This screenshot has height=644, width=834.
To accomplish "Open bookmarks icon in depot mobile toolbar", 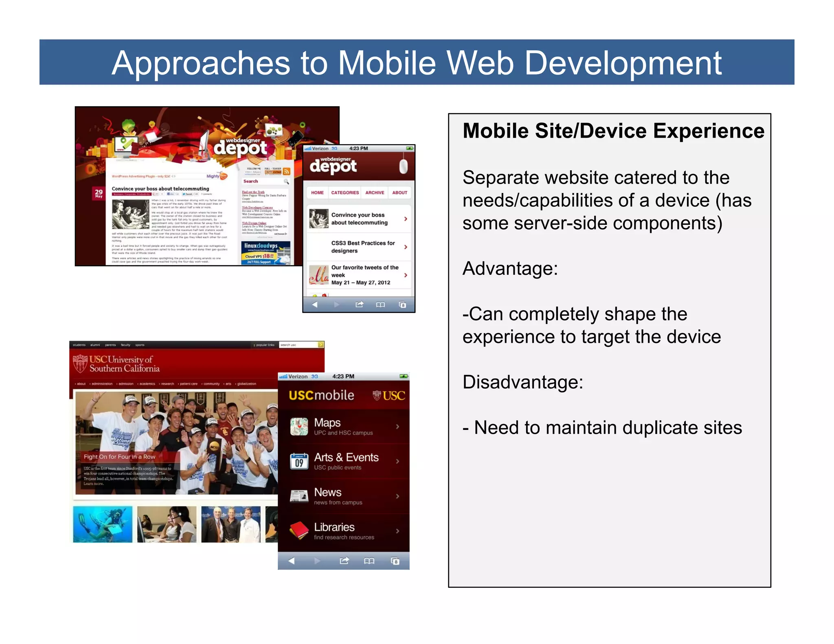I will (x=380, y=304).
